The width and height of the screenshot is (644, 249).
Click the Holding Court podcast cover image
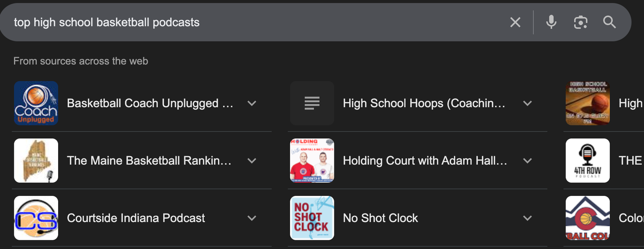[312, 161]
